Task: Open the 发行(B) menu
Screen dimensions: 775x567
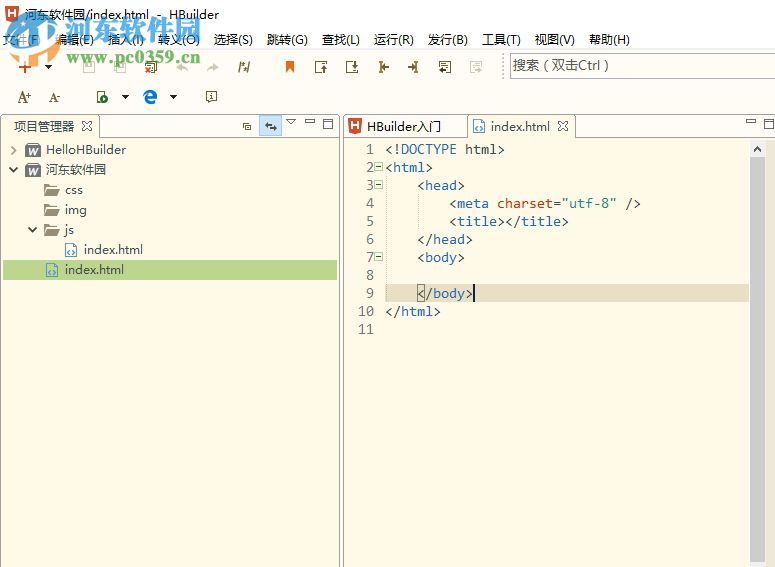Action: 448,40
